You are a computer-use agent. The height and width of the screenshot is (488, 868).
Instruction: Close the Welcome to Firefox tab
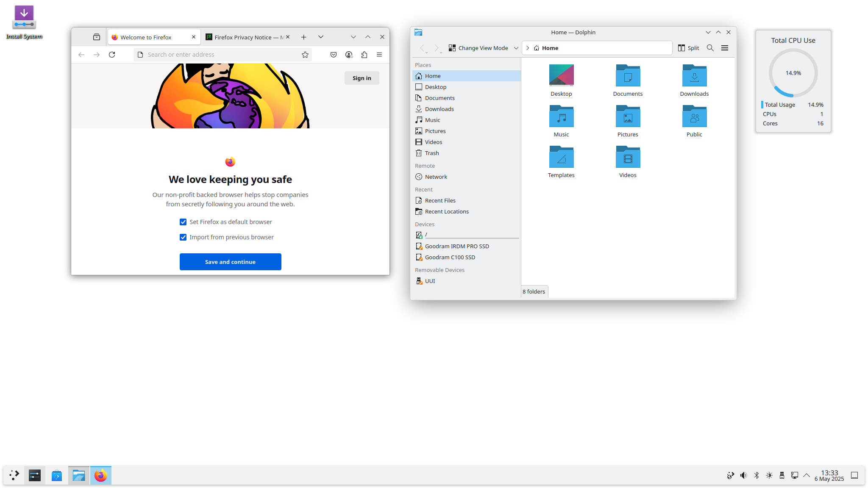point(194,37)
